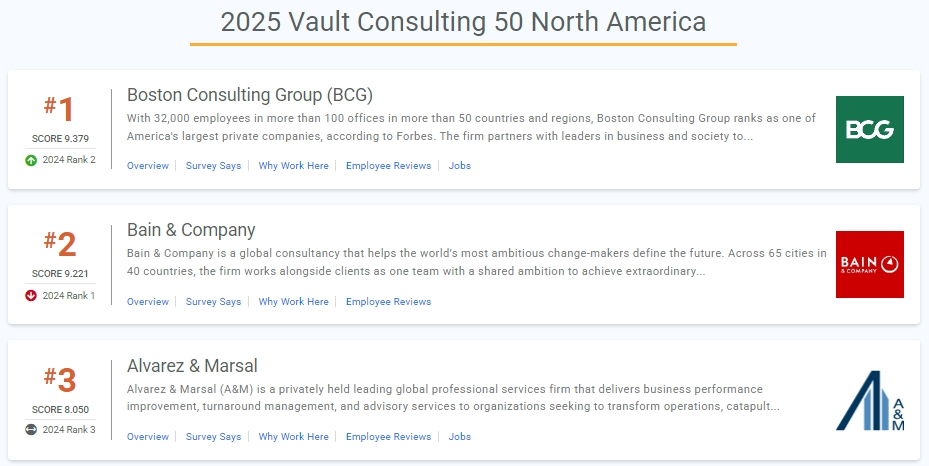This screenshot has width=929, height=466.
Task: Click the red Bain & Company logo
Action: pos(870,264)
